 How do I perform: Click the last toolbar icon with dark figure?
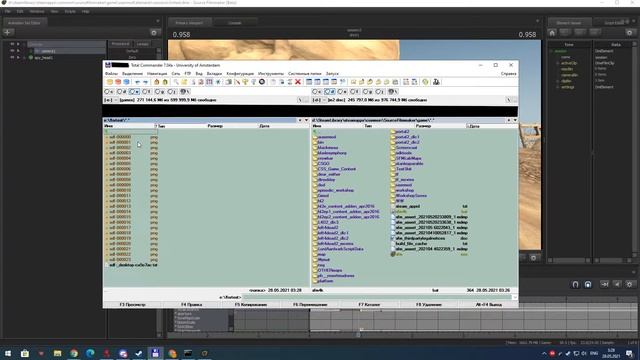coord(436,82)
